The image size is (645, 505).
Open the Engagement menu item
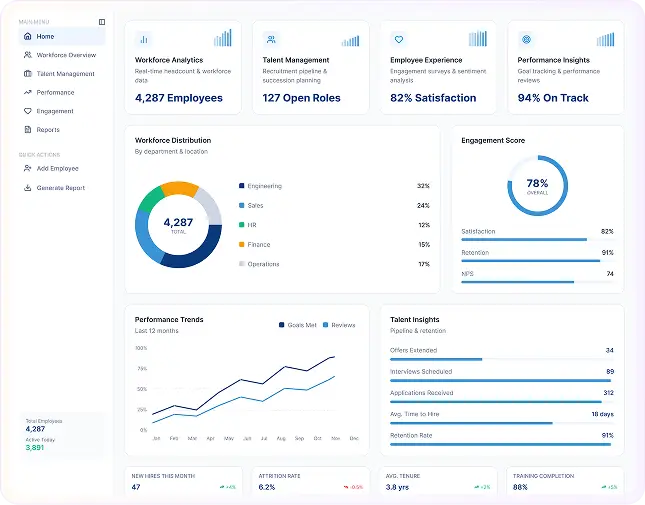point(62,111)
